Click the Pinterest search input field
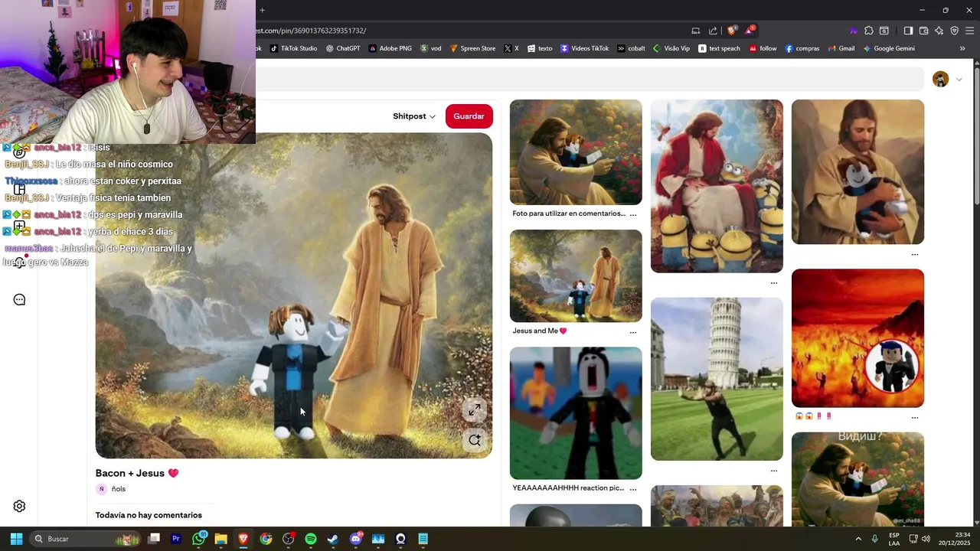980x551 pixels. pos(590,79)
